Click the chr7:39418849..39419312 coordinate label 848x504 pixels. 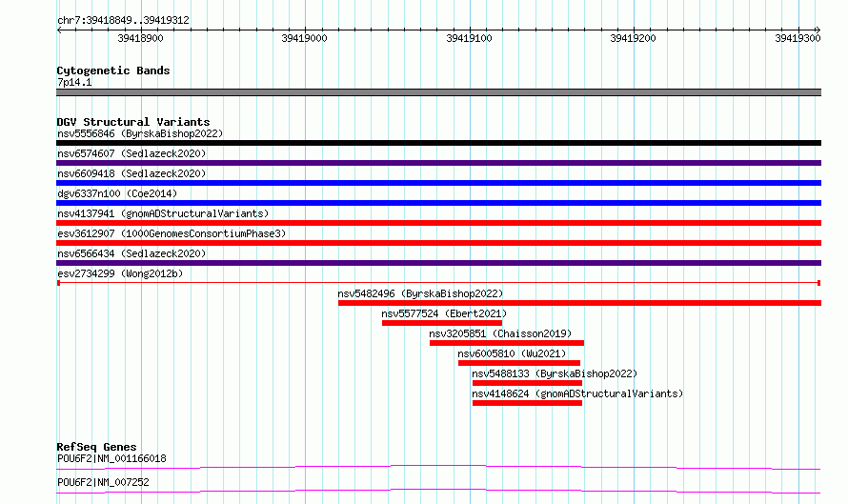click(123, 20)
